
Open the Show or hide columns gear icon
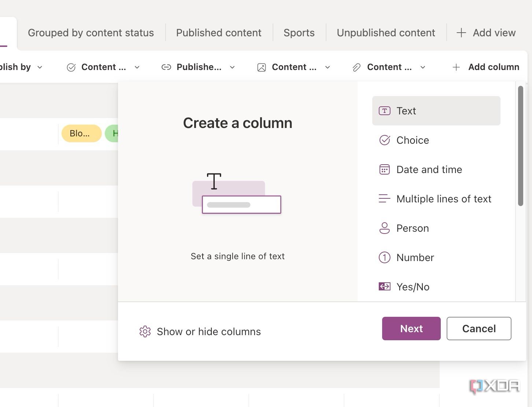145,331
